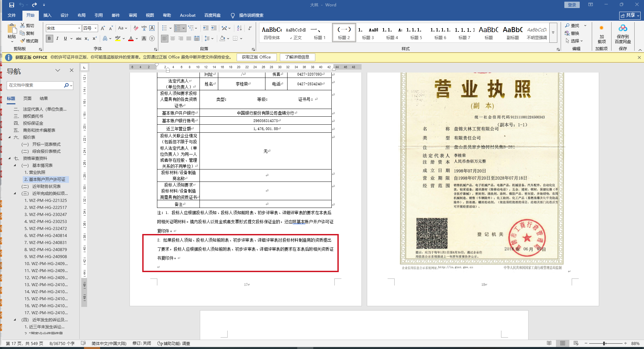
Task: Show or hide paragraph marks
Action: pos(250,28)
